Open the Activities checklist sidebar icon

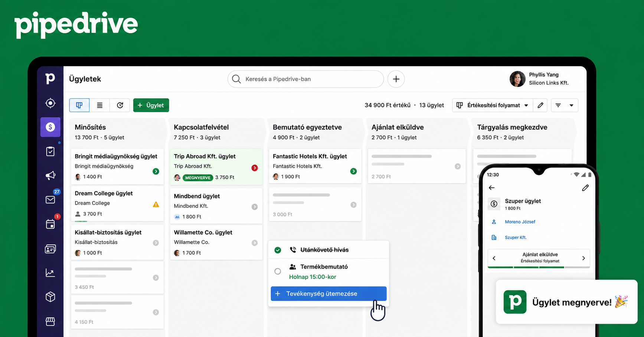(x=50, y=151)
